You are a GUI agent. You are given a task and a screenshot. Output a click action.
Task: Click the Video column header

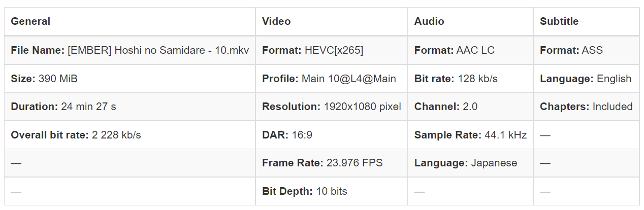276,21
